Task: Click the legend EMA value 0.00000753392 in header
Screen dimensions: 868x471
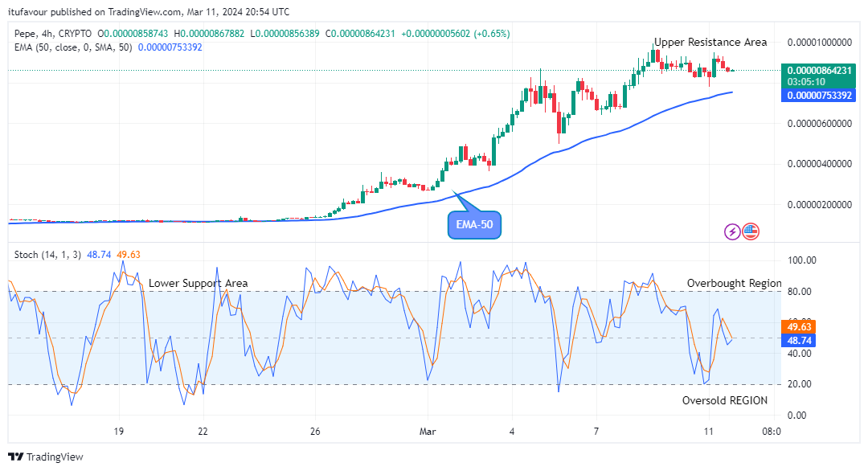Action: tap(170, 47)
